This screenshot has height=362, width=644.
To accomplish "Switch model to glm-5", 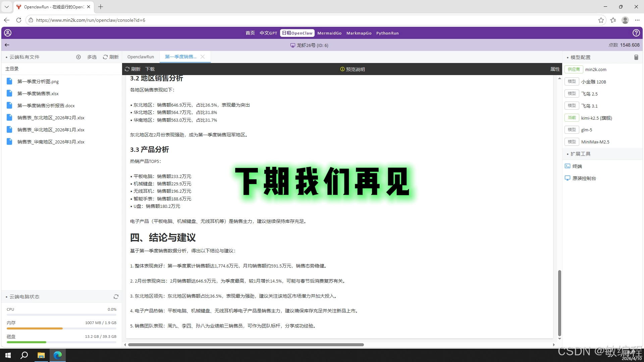I will point(586,130).
